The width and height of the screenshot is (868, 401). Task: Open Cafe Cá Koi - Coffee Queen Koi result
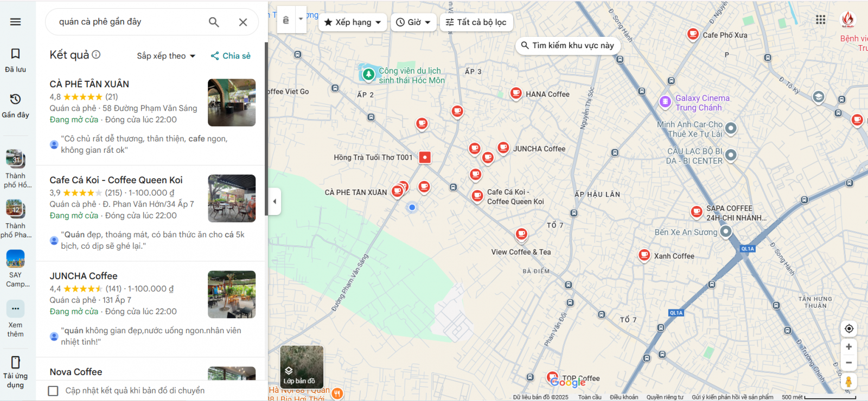pyautogui.click(x=116, y=180)
